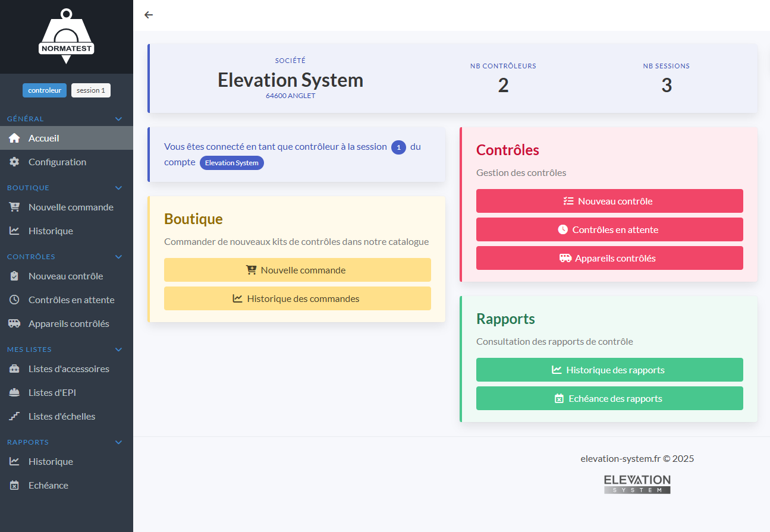Open Configuration from the sidebar
The width and height of the screenshot is (770, 532).
(x=67, y=162)
